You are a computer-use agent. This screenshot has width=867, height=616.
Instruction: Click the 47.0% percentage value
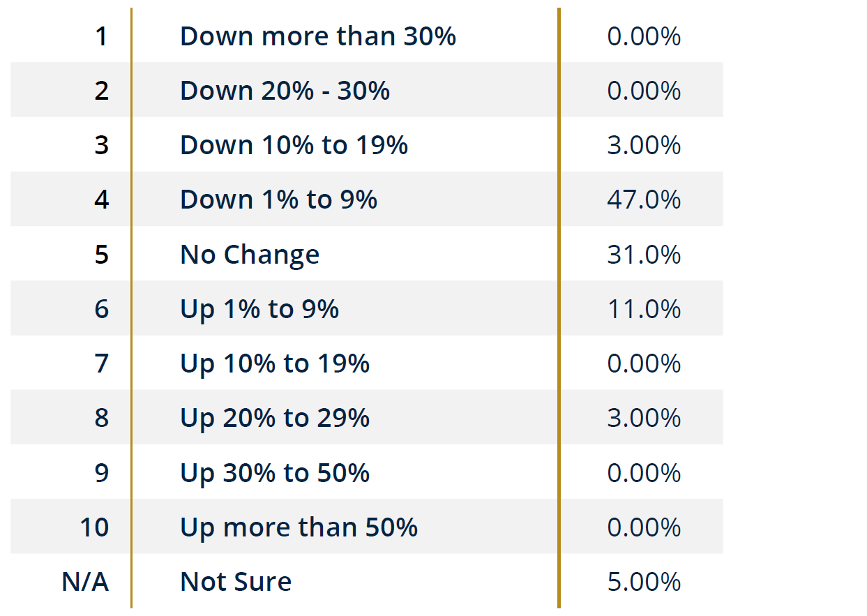pyautogui.click(x=644, y=200)
